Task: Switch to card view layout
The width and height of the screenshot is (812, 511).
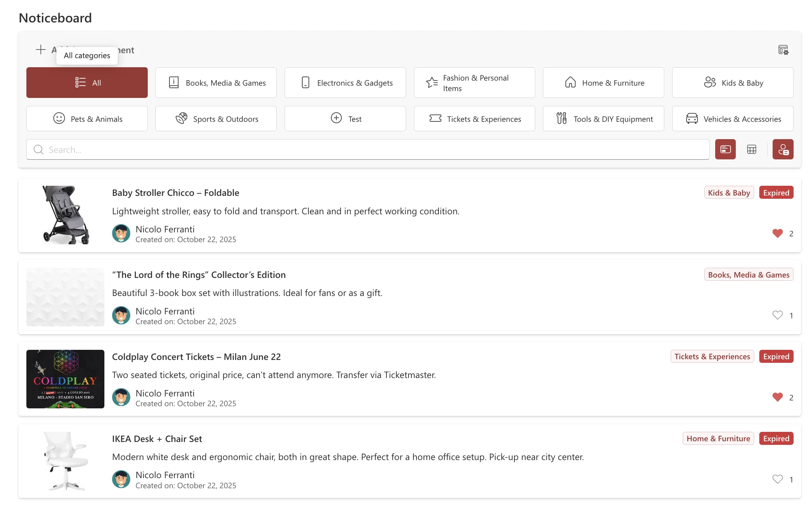Action: click(725, 149)
